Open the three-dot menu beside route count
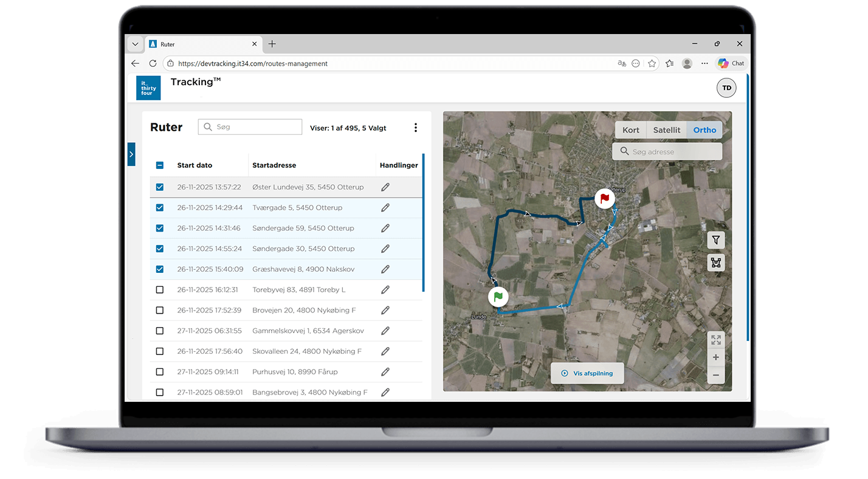This screenshot has width=868, height=479. tap(416, 128)
